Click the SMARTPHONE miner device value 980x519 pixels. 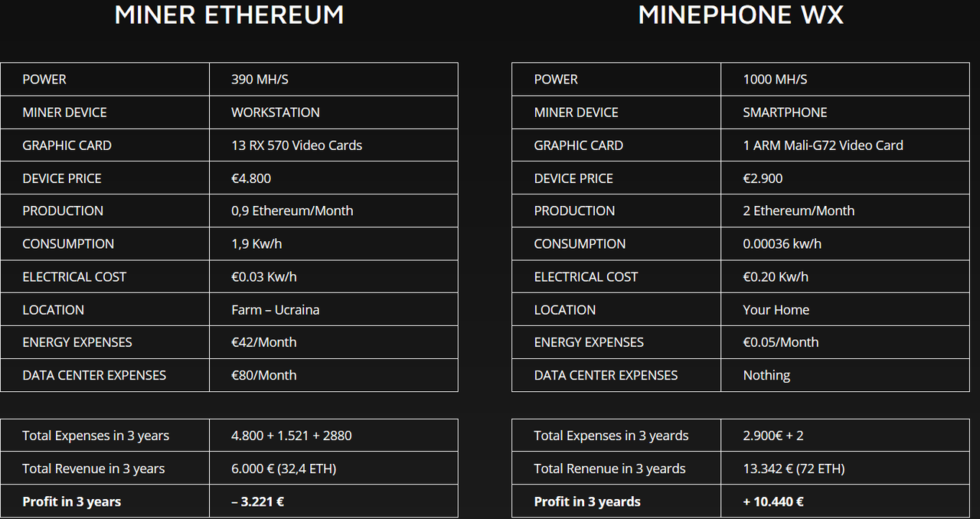click(x=785, y=113)
